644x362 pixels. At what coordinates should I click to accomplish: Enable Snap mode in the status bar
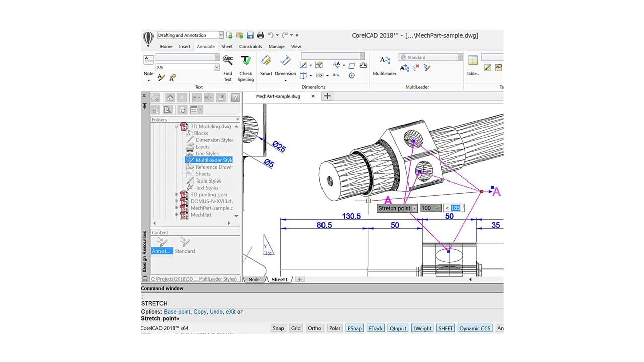[278, 328]
